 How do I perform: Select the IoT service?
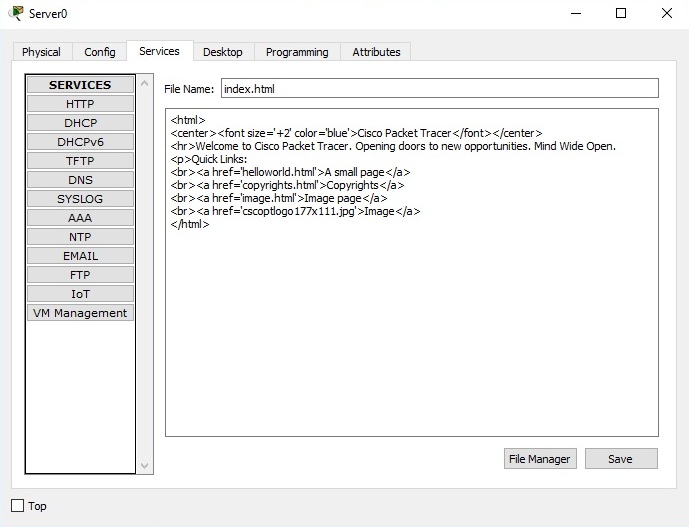pyautogui.click(x=80, y=294)
